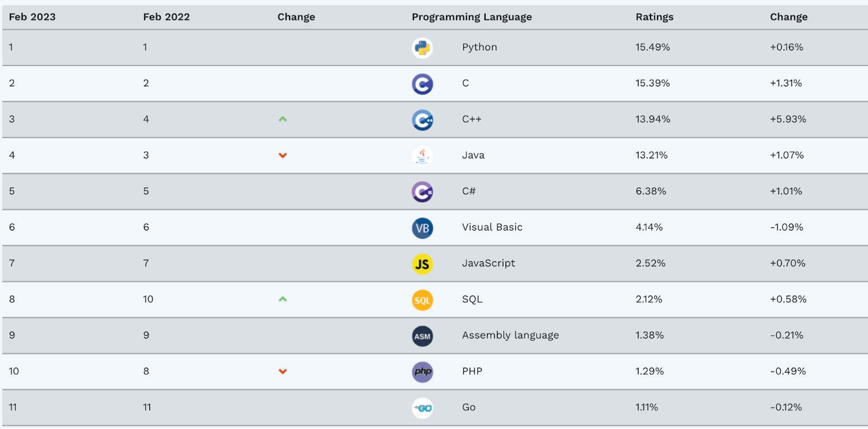Click the Java coffee cup icon
868x429 pixels.
point(422,156)
